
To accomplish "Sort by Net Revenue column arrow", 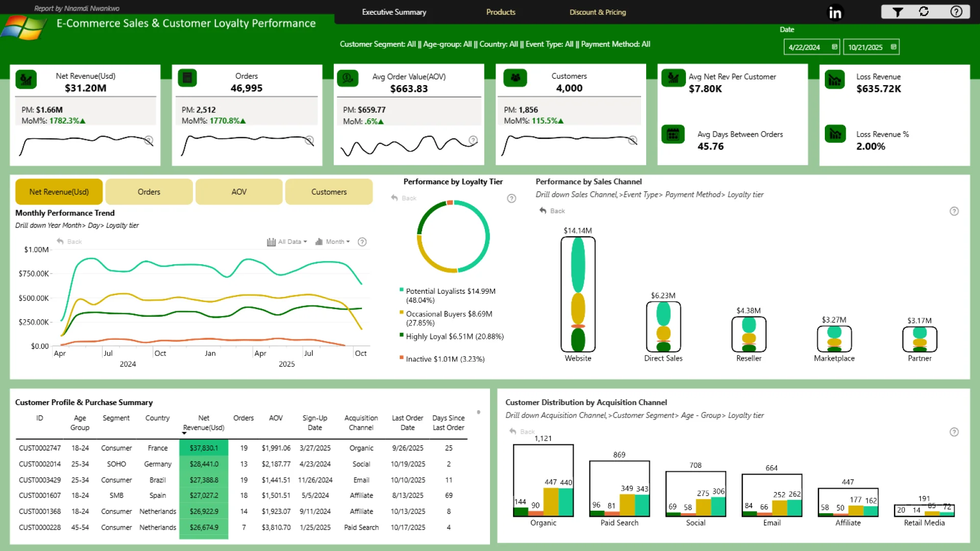I will [x=184, y=433].
